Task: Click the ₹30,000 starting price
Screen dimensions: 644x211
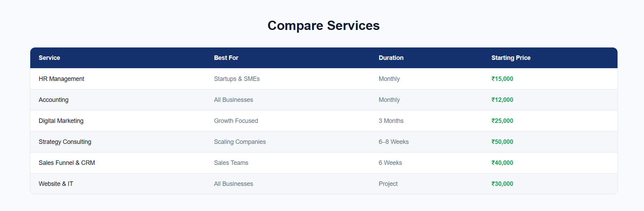Action: [502, 184]
